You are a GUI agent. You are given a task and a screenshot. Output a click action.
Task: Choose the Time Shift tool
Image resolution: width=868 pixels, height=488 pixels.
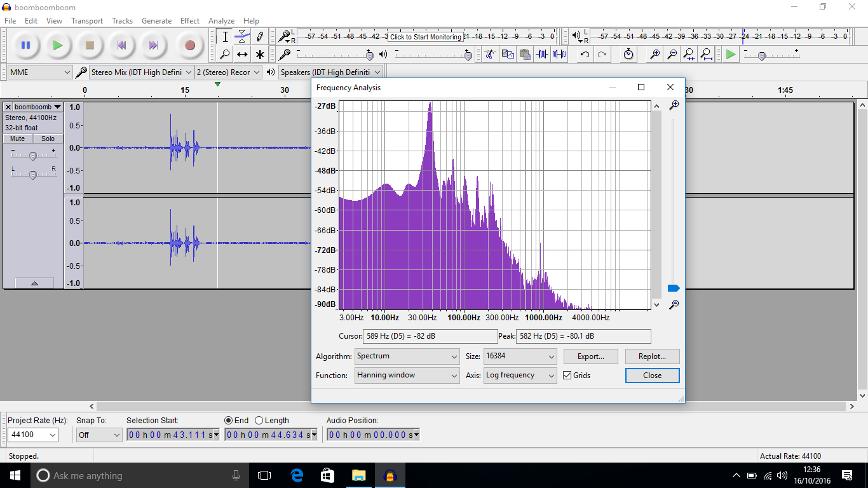[242, 55]
